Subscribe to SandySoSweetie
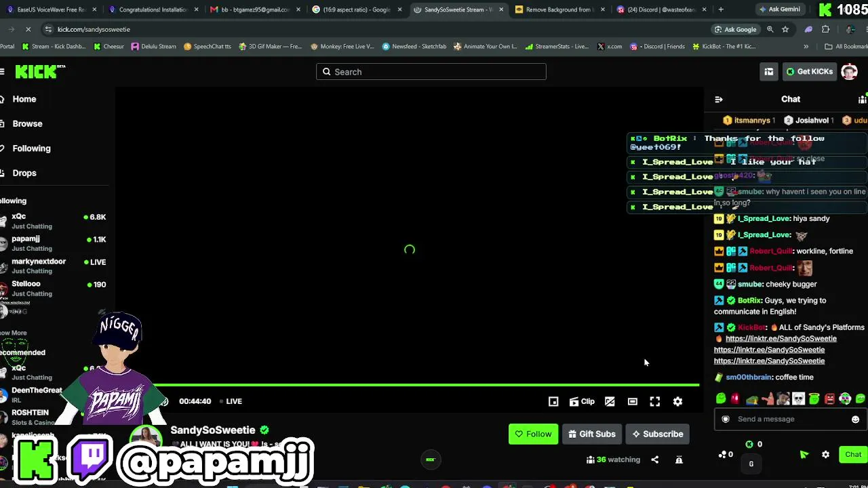 (x=657, y=434)
